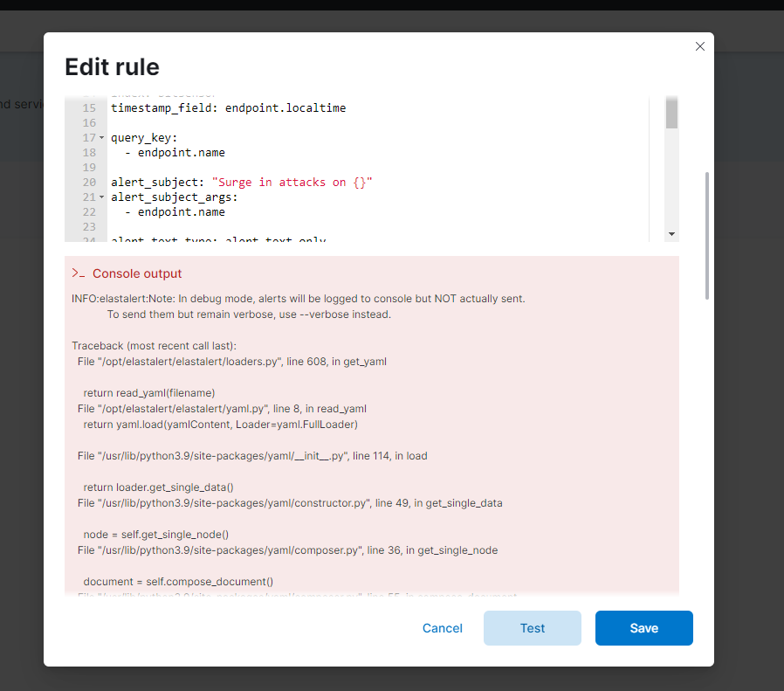Click the console output terminal icon
This screenshot has height=691, width=784.
pyautogui.click(x=78, y=273)
